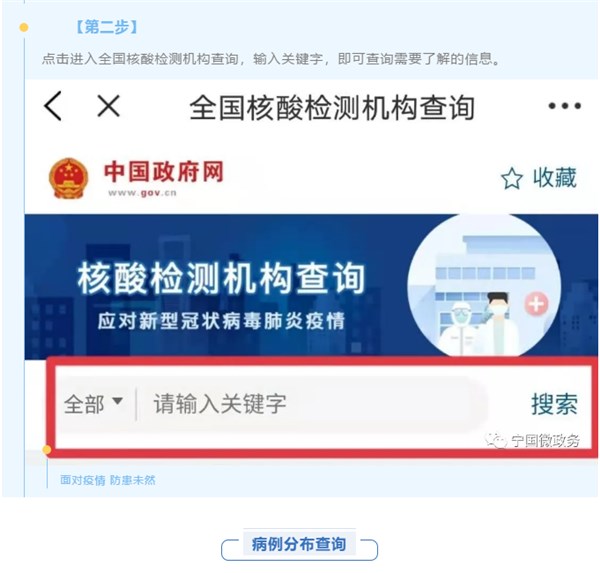The image size is (600, 573).
Task: Click the 搜索 button
Action: tap(554, 404)
